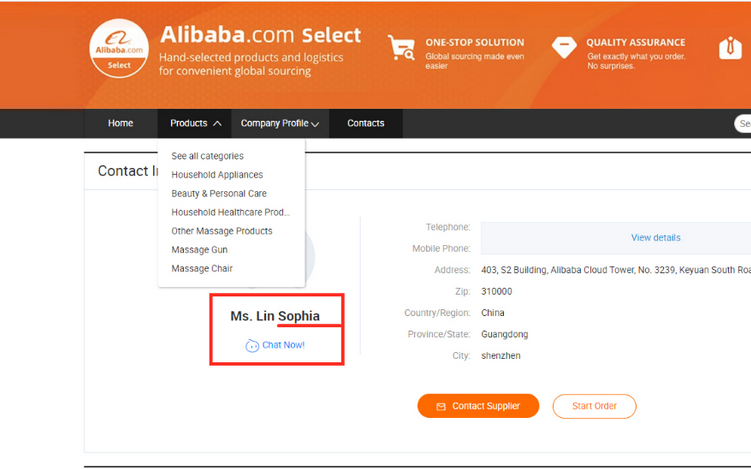This screenshot has width=751, height=469.
Task: Click the chat bubble icon beside Chat Now
Action: (x=252, y=345)
